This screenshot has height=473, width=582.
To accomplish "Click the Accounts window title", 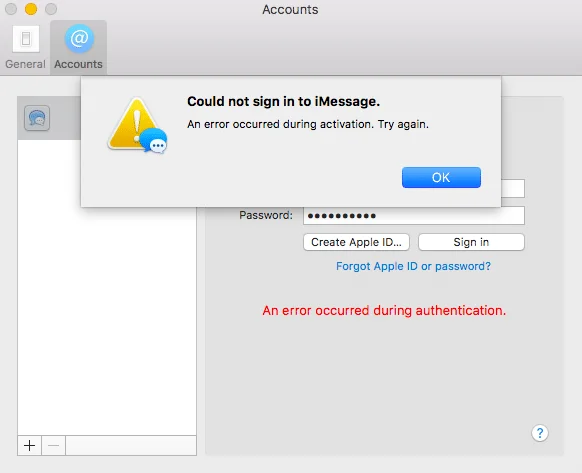I will [x=290, y=9].
